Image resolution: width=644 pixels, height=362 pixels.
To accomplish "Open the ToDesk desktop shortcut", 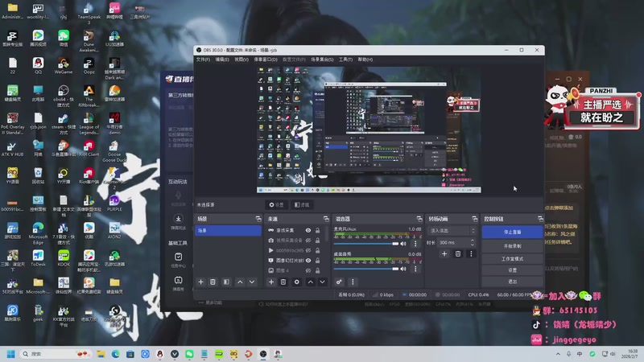I will click(38, 258).
